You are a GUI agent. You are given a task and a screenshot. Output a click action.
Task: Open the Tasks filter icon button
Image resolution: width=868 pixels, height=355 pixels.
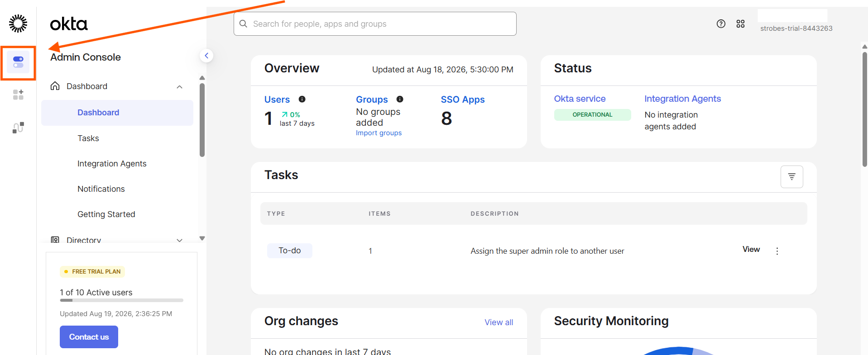point(791,177)
